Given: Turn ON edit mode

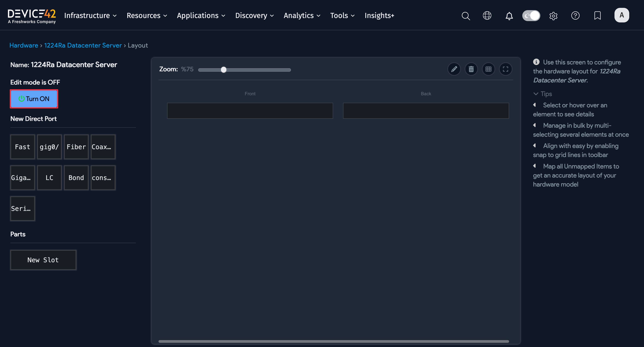Looking at the screenshot, I should (x=34, y=99).
